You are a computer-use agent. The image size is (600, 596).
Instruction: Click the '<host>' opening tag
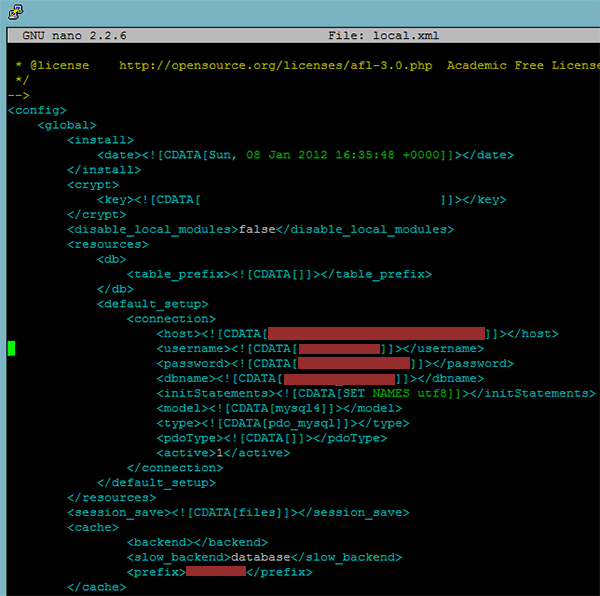pyautogui.click(x=179, y=334)
